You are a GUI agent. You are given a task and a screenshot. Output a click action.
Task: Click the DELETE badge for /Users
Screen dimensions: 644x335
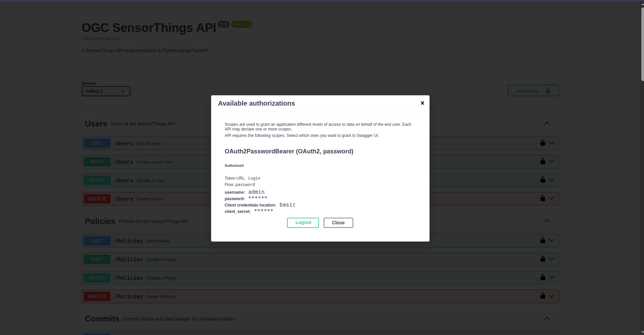coord(97,199)
